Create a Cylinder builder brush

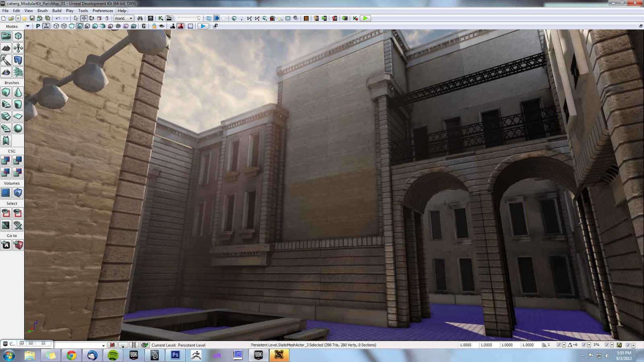pos(18,104)
